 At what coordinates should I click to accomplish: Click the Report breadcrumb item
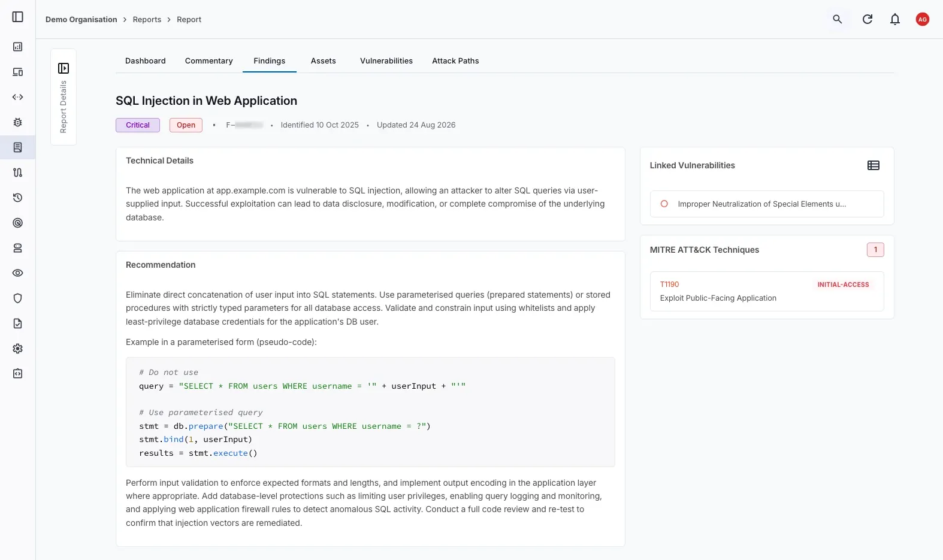189,19
